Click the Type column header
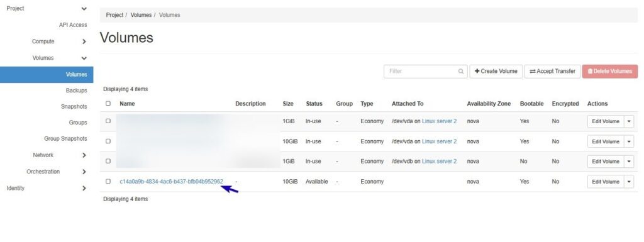Viewport: 644px width, 242px height. tap(367, 104)
